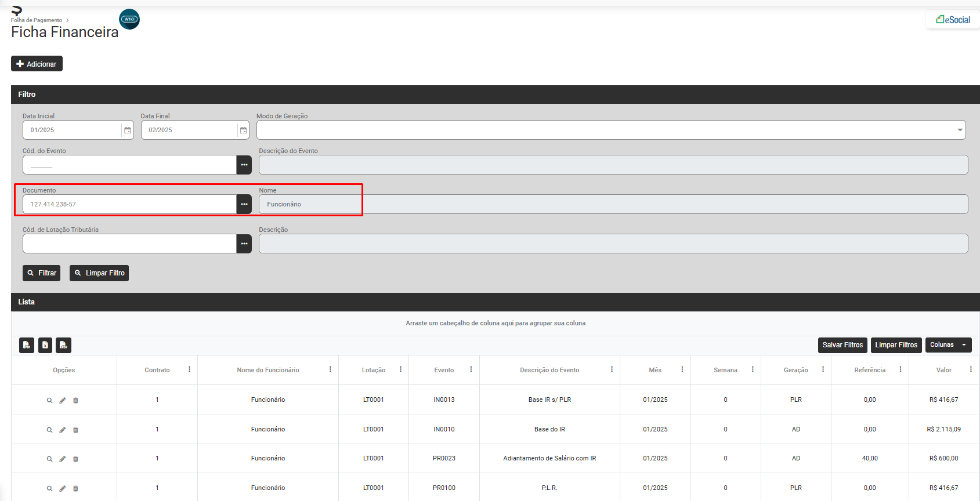View details of Adiantamento de Salário row
The image size is (980, 501).
coord(49,459)
